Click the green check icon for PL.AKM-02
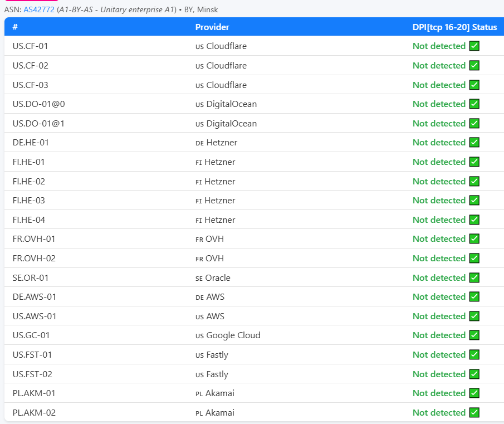 [x=474, y=413]
